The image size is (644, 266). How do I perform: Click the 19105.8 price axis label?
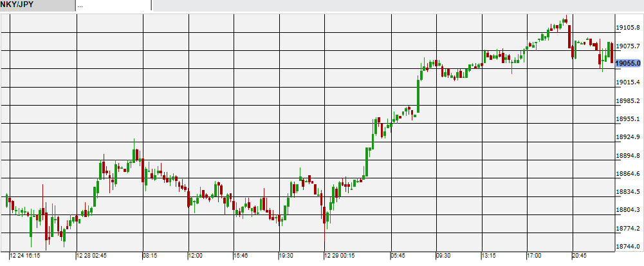(628, 28)
